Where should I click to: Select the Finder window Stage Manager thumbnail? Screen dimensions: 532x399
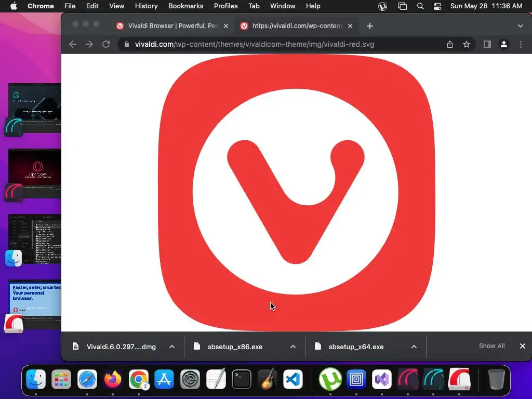coord(35,239)
